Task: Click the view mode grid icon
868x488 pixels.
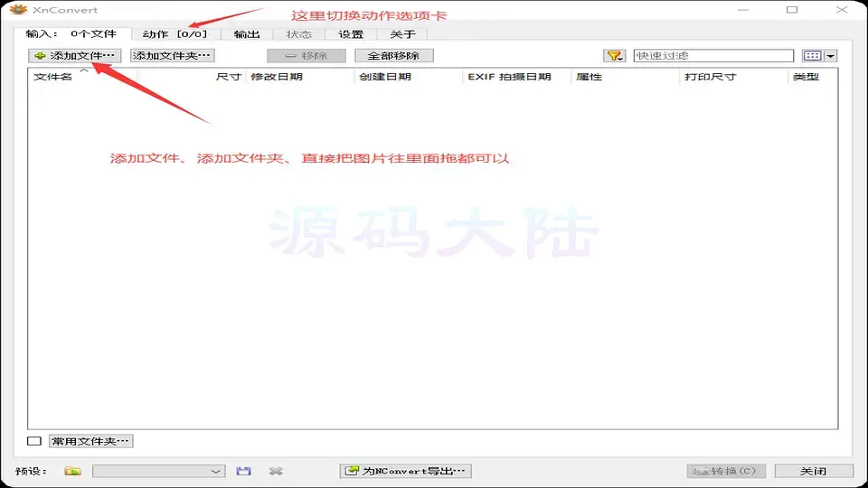Action: pyautogui.click(x=813, y=55)
